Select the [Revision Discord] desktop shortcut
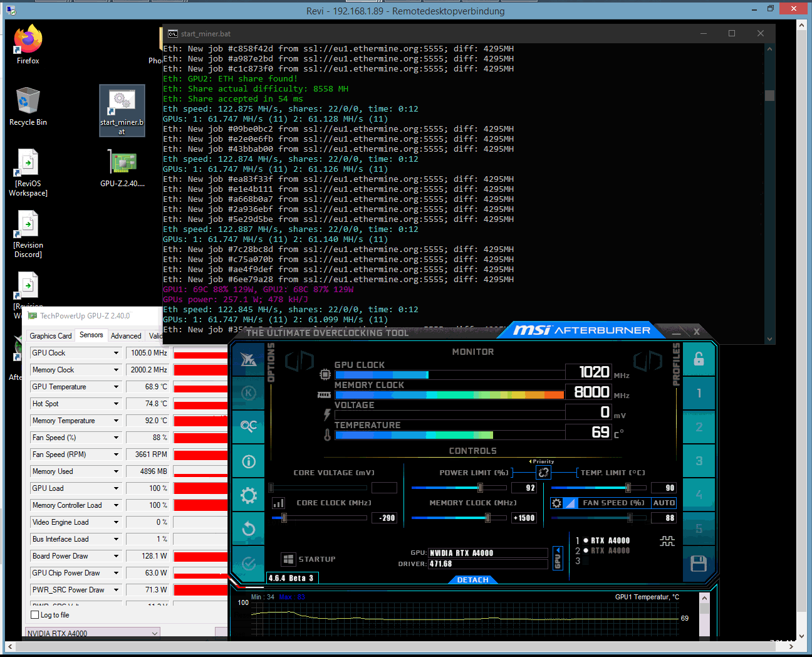 28,234
